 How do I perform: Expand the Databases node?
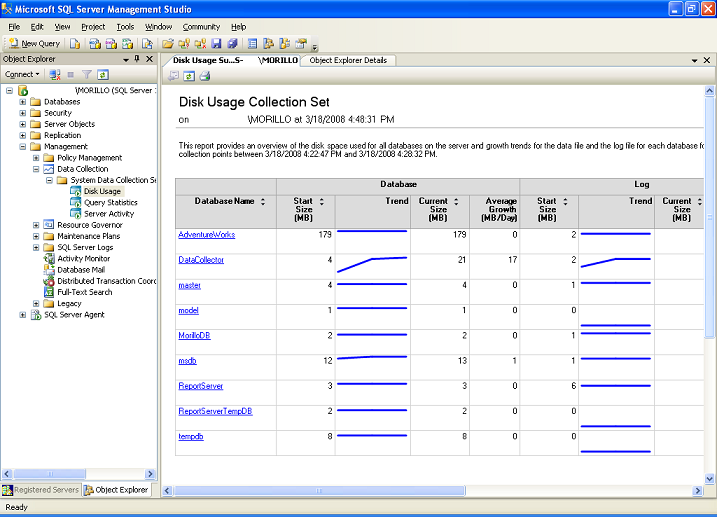coord(22,101)
